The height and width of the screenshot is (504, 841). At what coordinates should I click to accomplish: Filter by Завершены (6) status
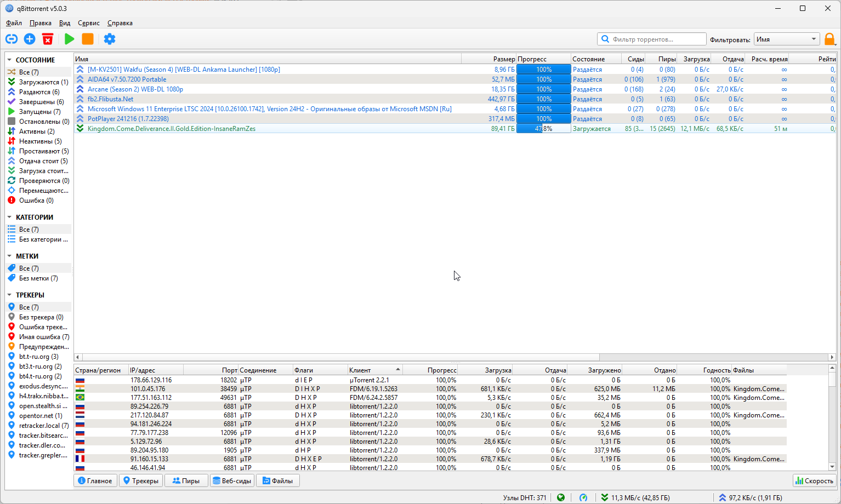pos(41,102)
